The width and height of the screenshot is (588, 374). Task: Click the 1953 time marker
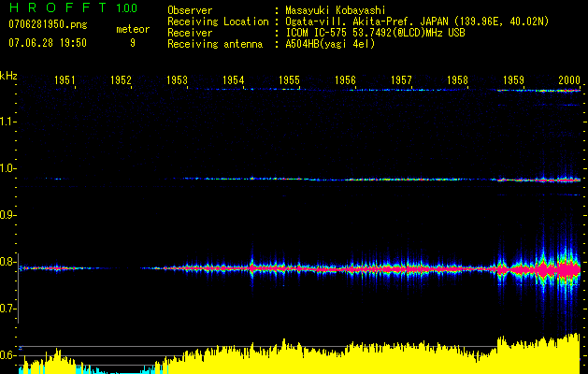(177, 79)
